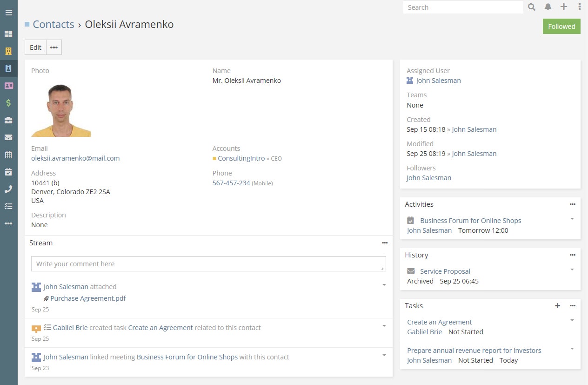The image size is (588, 385).
Task: Check notifications via the bell icon
Action: click(548, 7)
